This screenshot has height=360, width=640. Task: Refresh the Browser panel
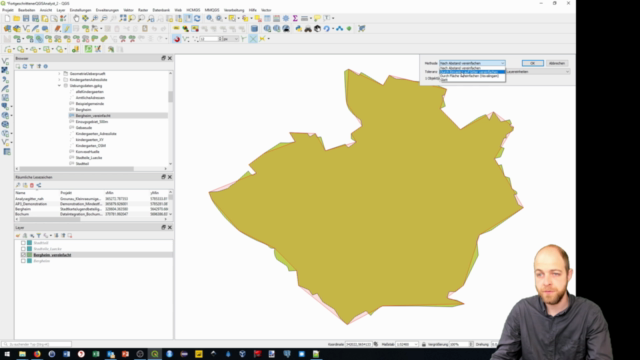pyautogui.click(x=25, y=66)
